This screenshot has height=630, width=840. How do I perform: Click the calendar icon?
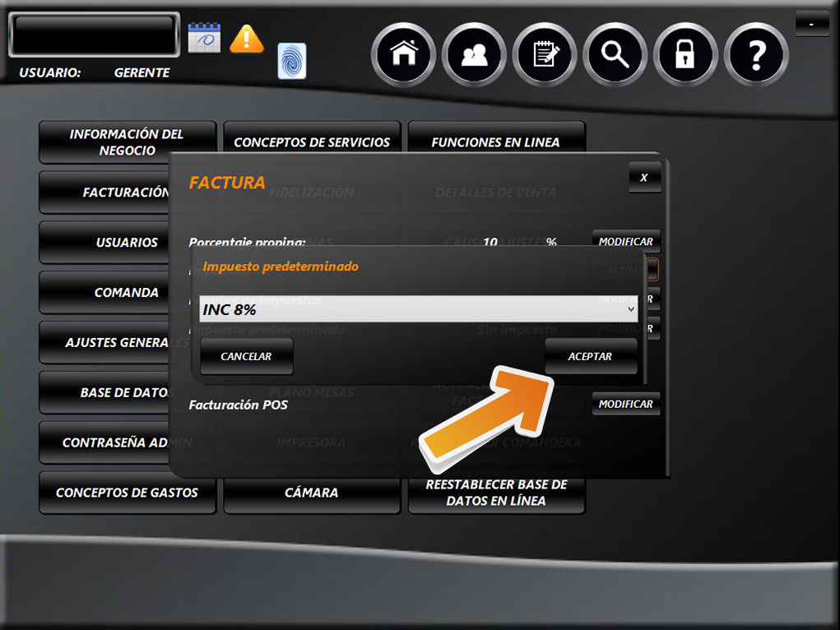point(204,38)
